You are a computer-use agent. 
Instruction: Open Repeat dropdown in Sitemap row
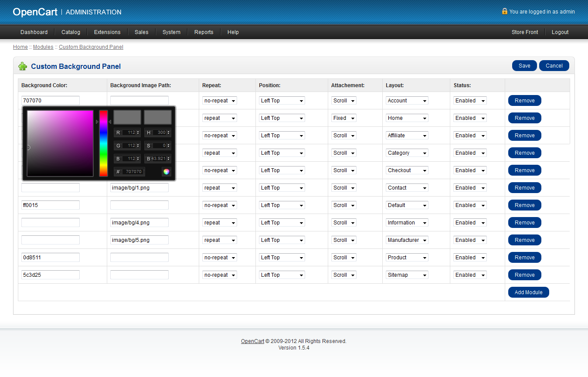220,275
